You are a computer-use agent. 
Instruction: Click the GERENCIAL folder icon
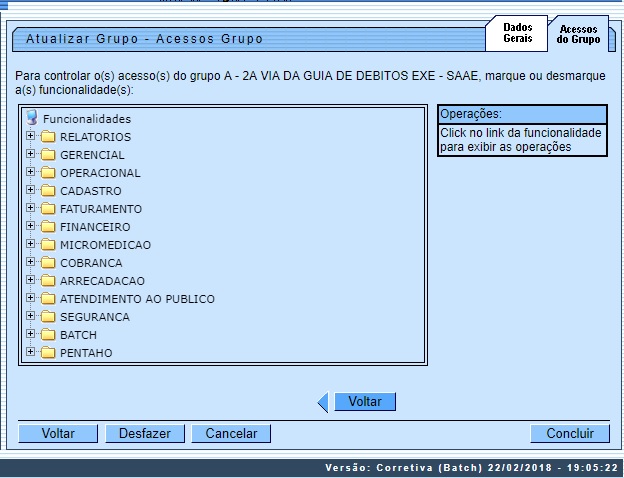48,155
